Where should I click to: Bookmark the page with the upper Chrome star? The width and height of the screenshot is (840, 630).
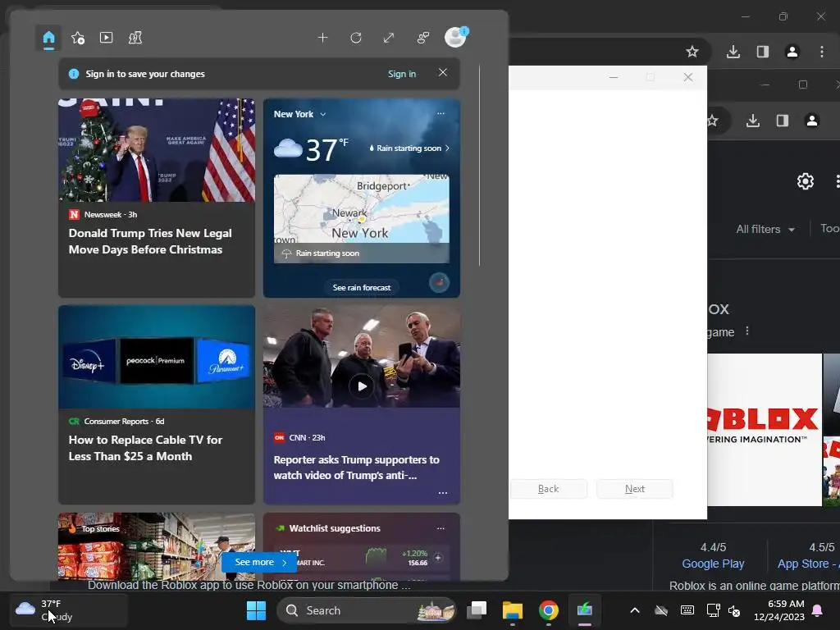(692, 52)
